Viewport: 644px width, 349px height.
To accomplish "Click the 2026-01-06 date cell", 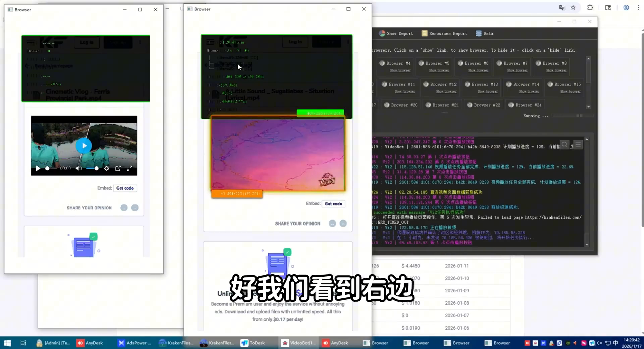I will coord(457,328).
